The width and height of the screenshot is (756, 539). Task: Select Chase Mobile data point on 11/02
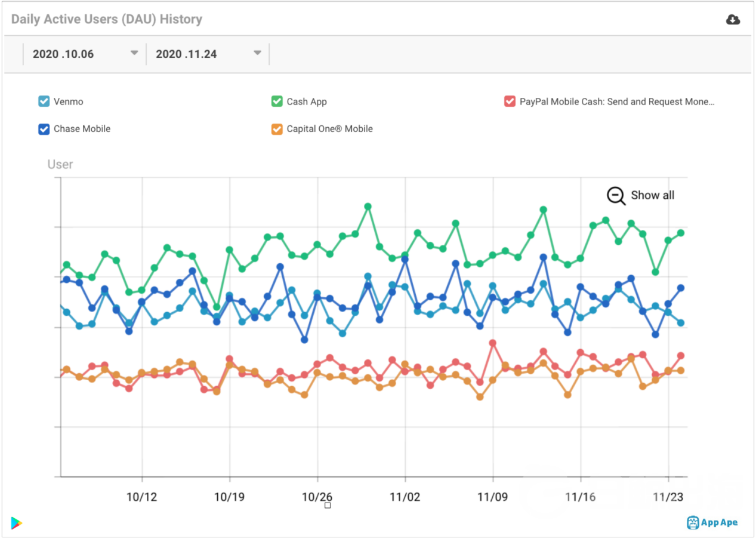[x=405, y=260]
